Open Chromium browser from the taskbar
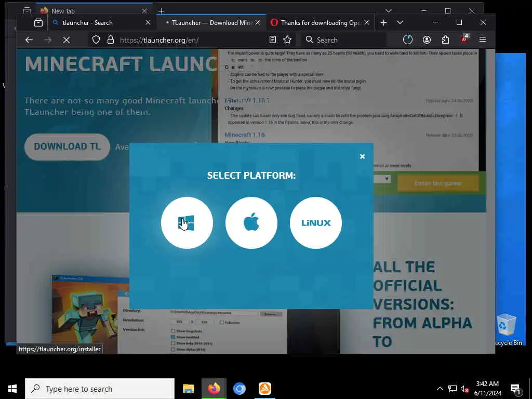 239,389
